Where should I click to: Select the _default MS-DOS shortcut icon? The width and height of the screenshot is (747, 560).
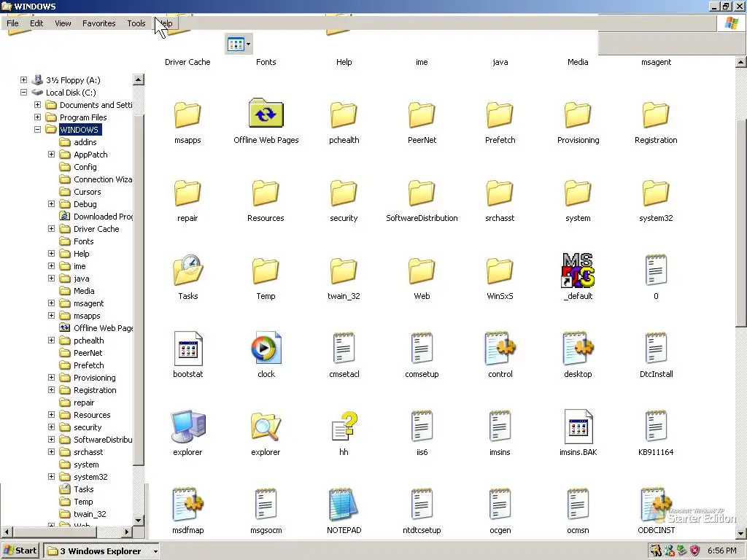point(578,270)
